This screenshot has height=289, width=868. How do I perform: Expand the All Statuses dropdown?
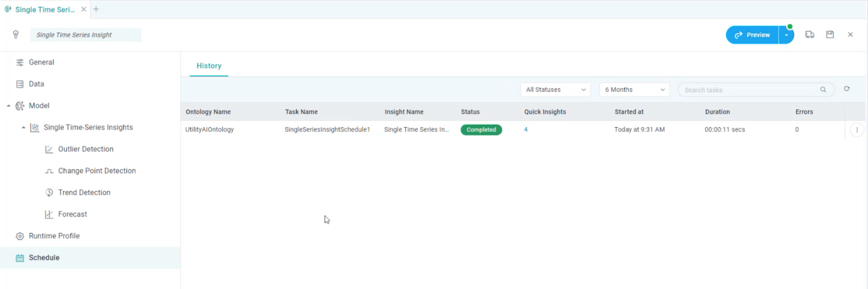pyautogui.click(x=555, y=89)
